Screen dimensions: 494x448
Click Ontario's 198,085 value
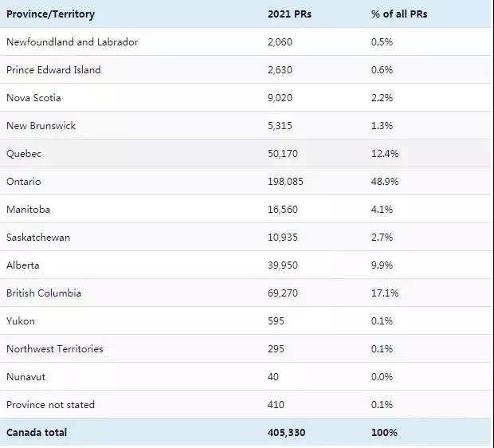[285, 182]
